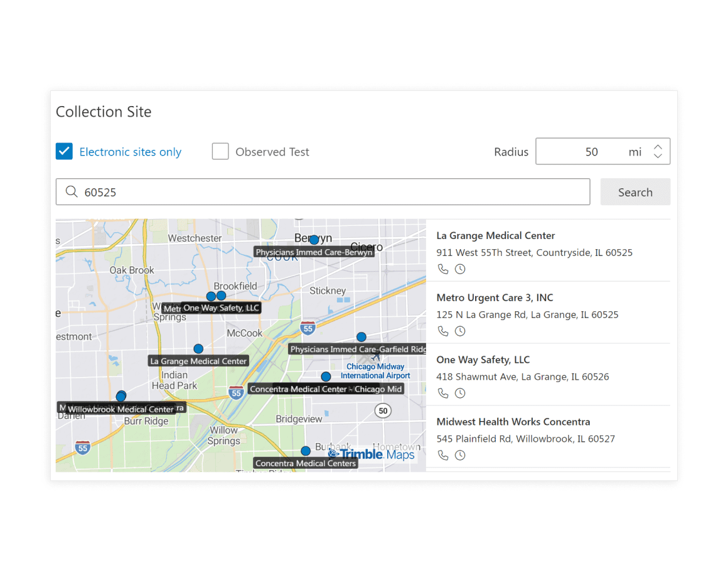
Task: Click the Chicago Midway International Airport map label
Action: pos(375,371)
